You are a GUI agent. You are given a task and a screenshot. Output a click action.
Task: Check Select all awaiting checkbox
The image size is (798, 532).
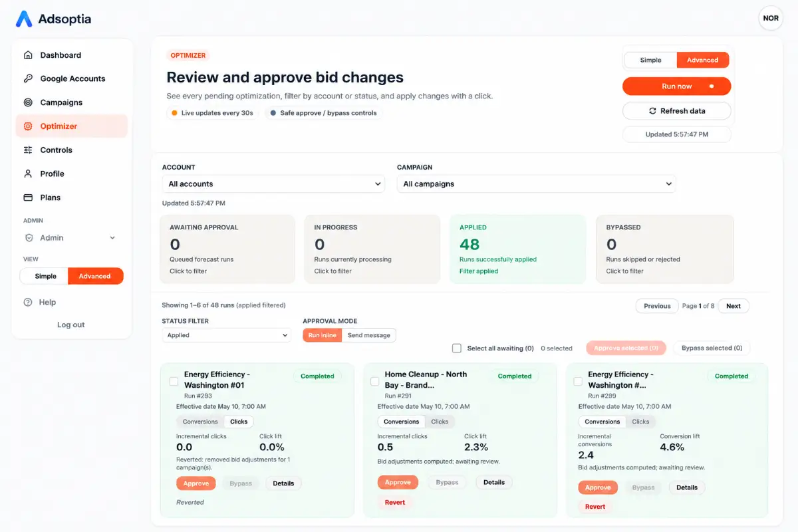[457, 348]
